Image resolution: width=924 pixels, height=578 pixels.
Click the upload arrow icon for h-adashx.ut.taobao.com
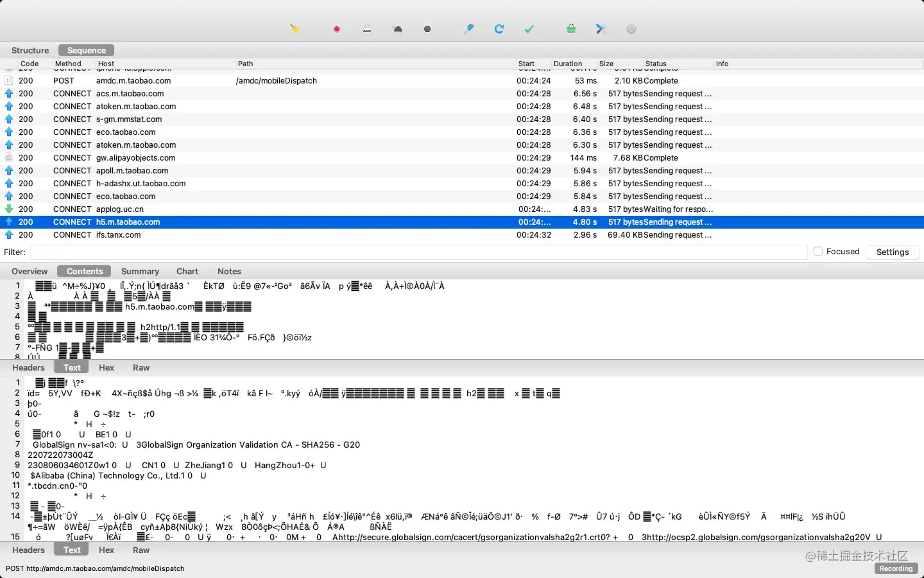click(9, 184)
